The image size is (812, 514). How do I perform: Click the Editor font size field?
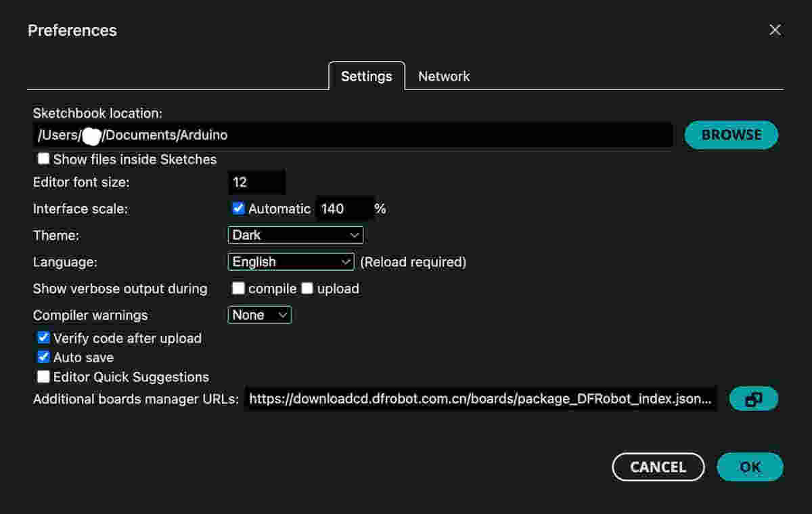(257, 182)
